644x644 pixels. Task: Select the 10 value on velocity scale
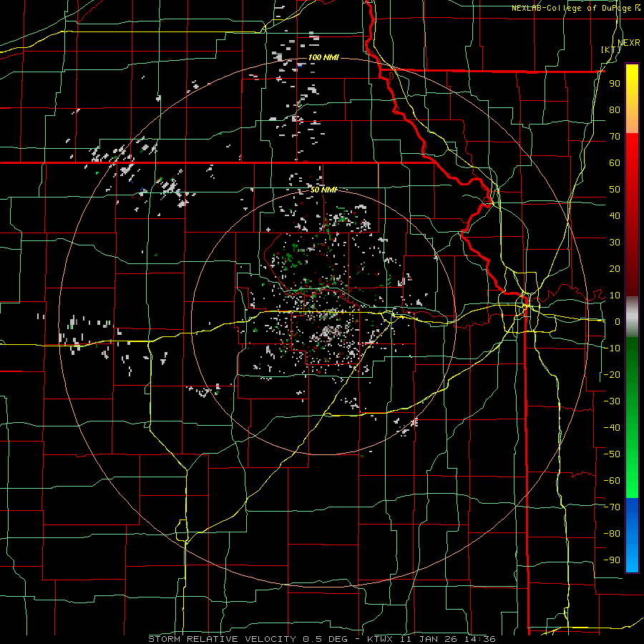(x=615, y=295)
